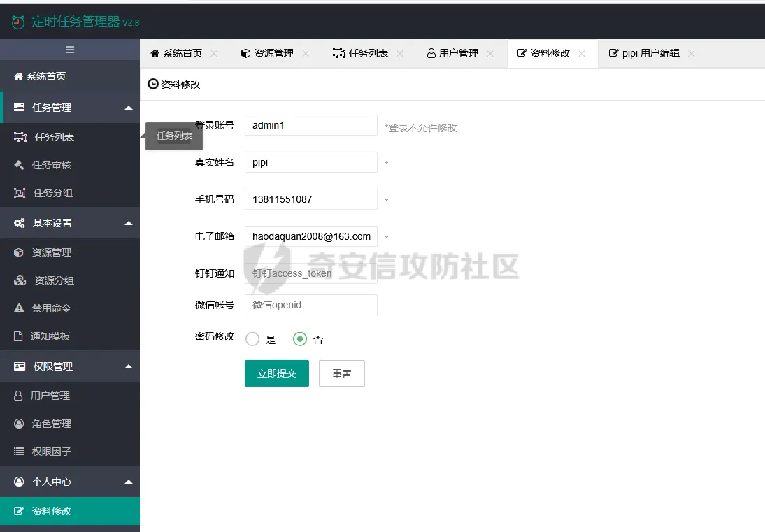This screenshot has height=532, width=765.
Task: Open 任务审核 in the sidebar
Action: pos(70,165)
